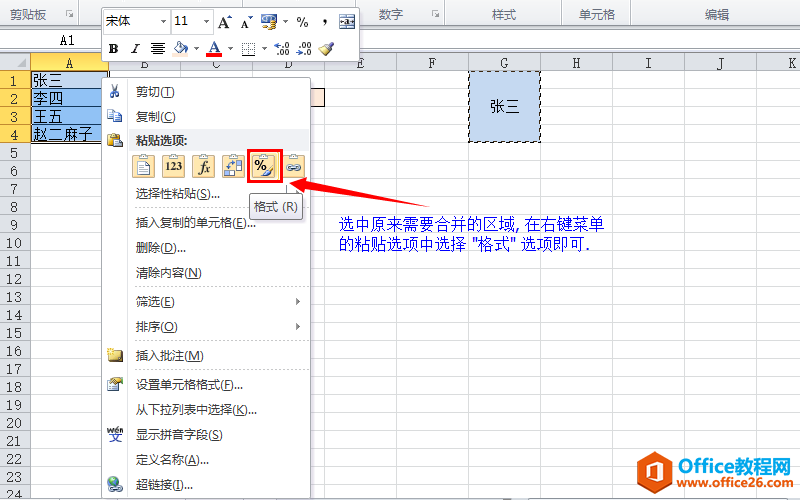The height and width of the screenshot is (500, 800).
Task: Choose Paste Values (123) option
Action: point(173,166)
